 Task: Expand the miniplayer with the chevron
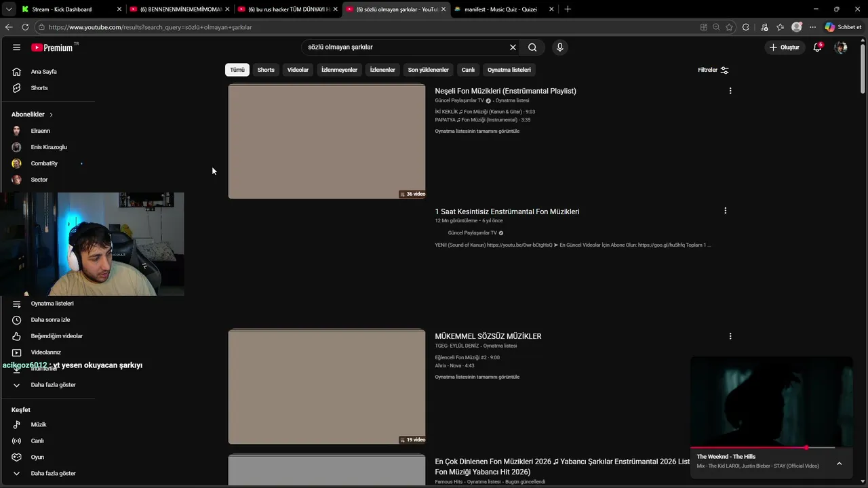tap(839, 464)
